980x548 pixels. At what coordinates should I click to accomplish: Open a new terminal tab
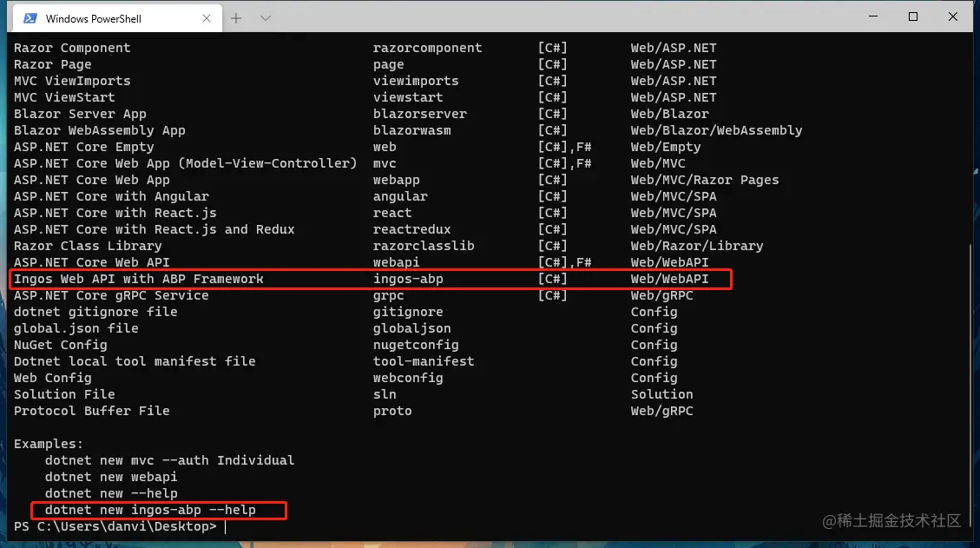pos(235,18)
